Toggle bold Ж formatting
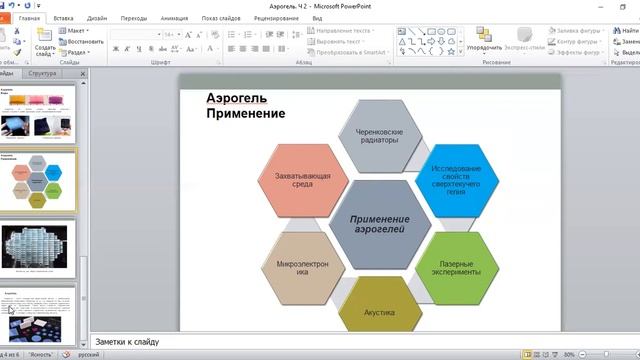 pyautogui.click(x=116, y=49)
